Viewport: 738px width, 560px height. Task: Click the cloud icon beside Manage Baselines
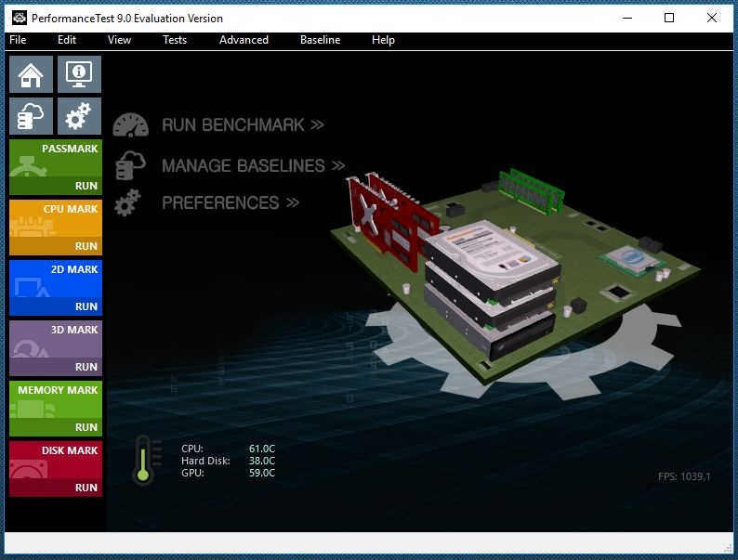[x=129, y=165]
